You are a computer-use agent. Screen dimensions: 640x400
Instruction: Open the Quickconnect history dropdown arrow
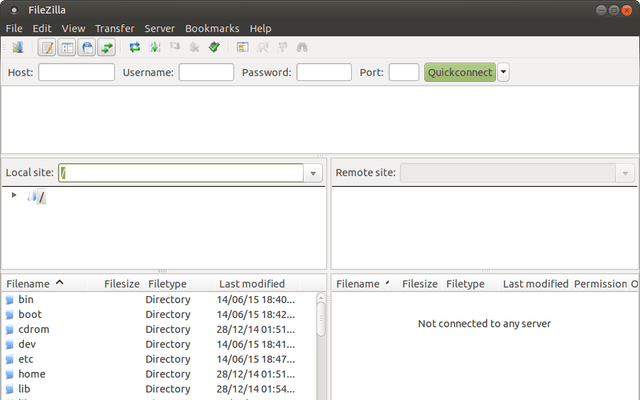point(503,72)
